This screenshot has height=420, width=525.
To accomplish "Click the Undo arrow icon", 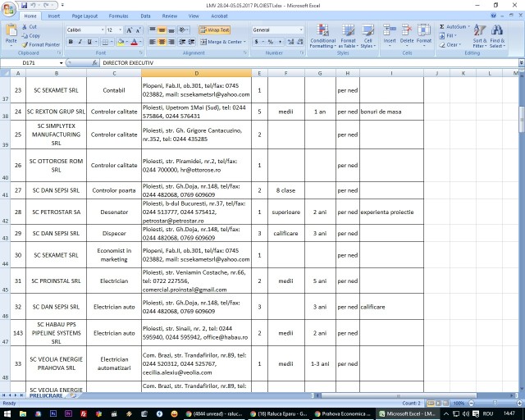I will 33,6.
